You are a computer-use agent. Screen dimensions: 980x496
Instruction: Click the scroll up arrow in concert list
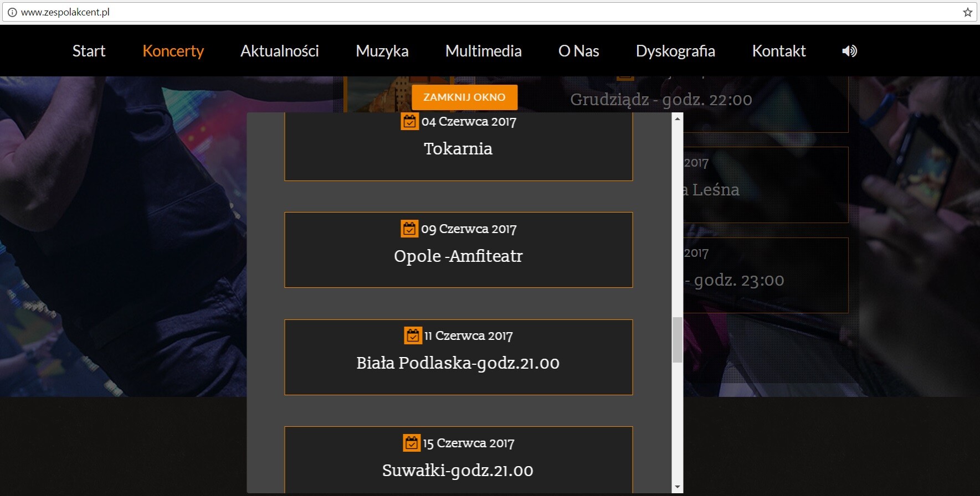pyautogui.click(x=677, y=118)
